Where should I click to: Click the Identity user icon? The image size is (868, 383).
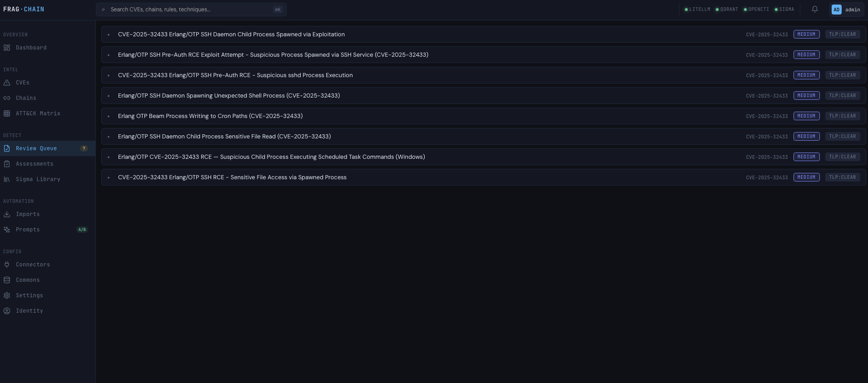pyautogui.click(x=7, y=311)
